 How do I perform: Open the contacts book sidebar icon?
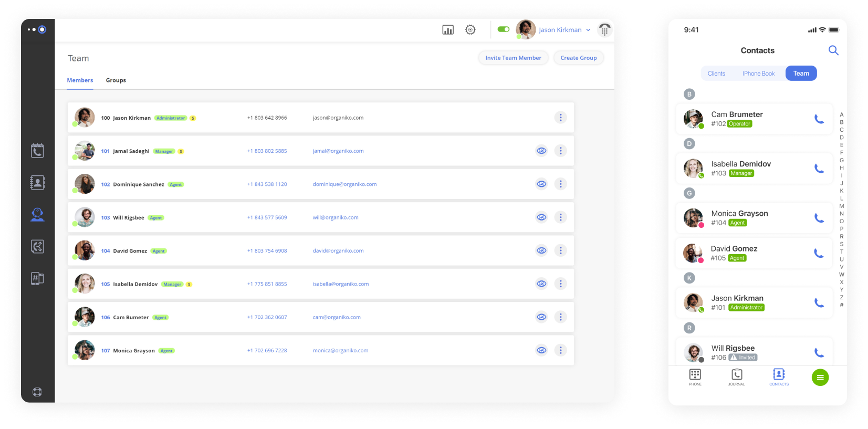[37, 183]
